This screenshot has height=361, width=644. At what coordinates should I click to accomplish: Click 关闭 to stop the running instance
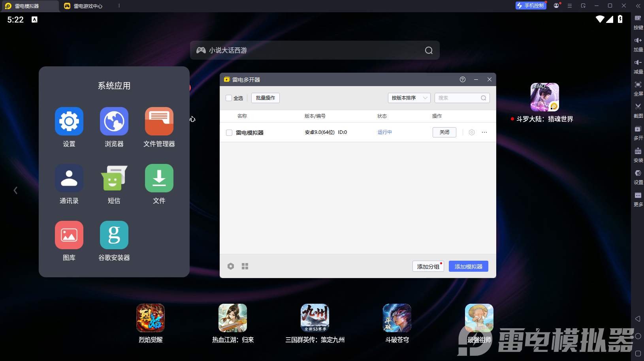coord(444,132)
